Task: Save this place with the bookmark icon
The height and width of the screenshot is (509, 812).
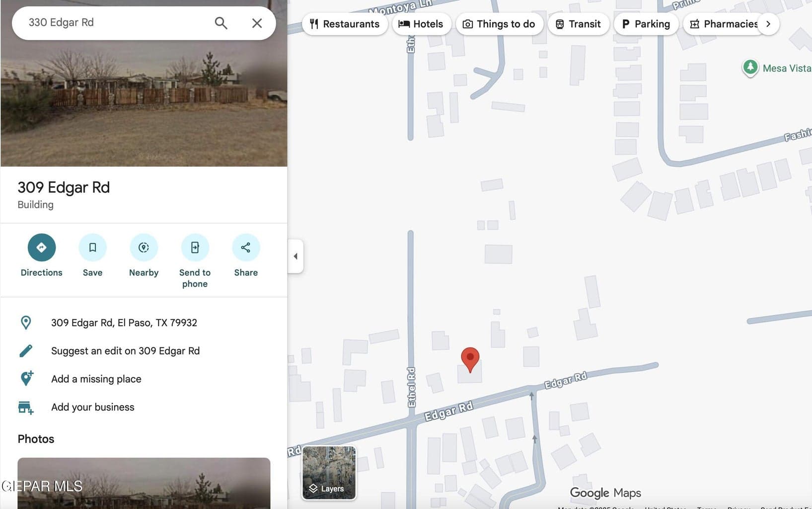Action: click(x=93, y=248)
